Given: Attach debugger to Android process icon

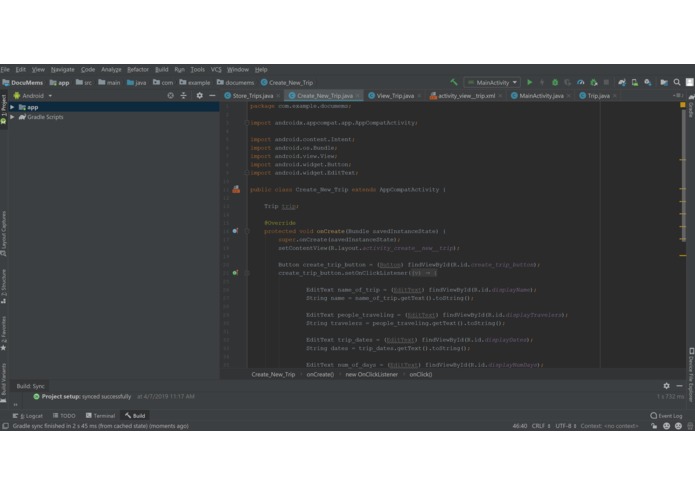Looking at the screenshot, I should click(593, 82).
